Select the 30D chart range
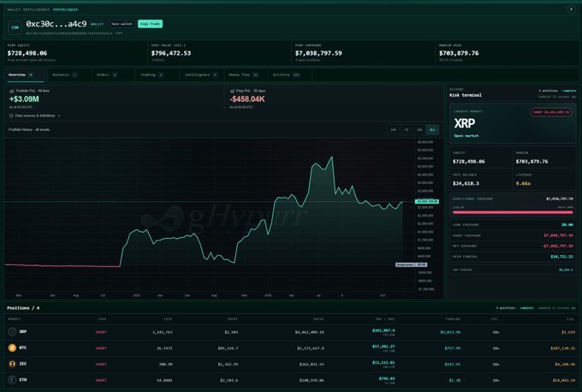The width and height of the screenshot is (582, 392). [419, 129]
